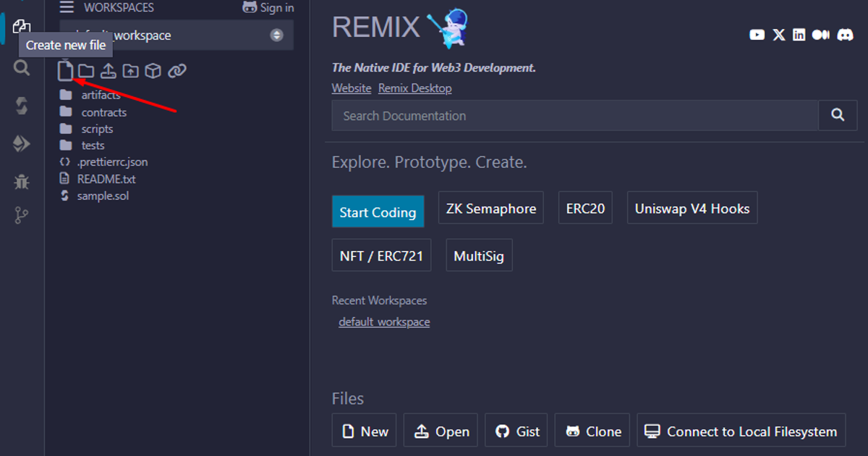The height and width of the screenshot is (456, 868).
Task: Click the Search Documentation field
Action: 575,116
